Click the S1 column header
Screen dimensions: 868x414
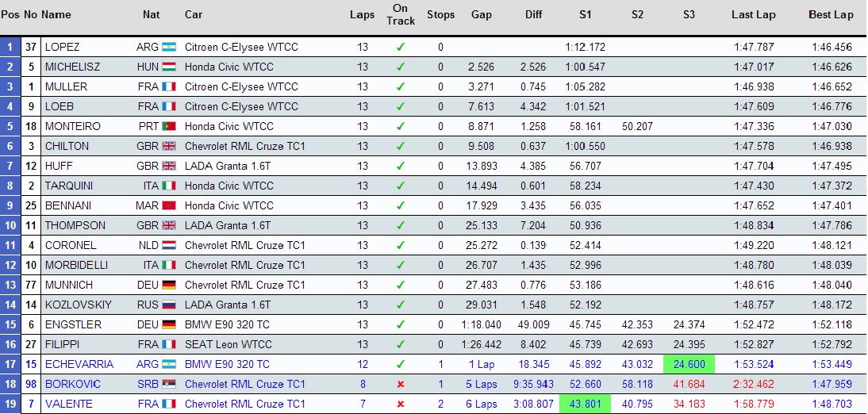[585, 15]
